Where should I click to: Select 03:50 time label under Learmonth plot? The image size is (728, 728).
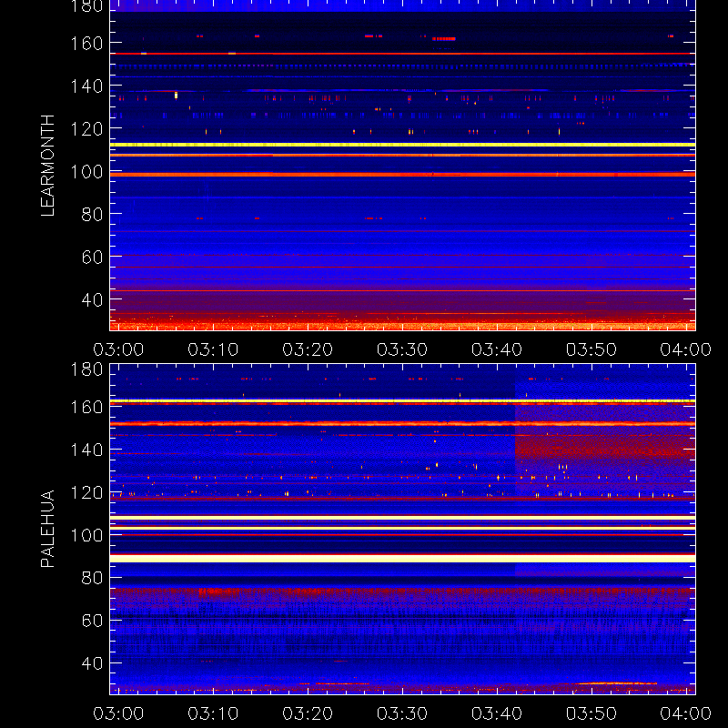591,349
